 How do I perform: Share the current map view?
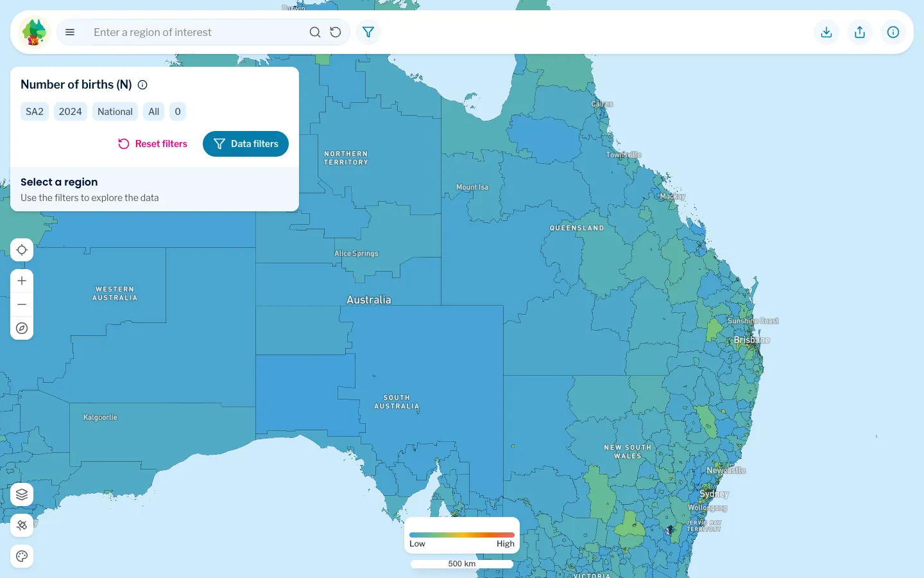point(860,32)
